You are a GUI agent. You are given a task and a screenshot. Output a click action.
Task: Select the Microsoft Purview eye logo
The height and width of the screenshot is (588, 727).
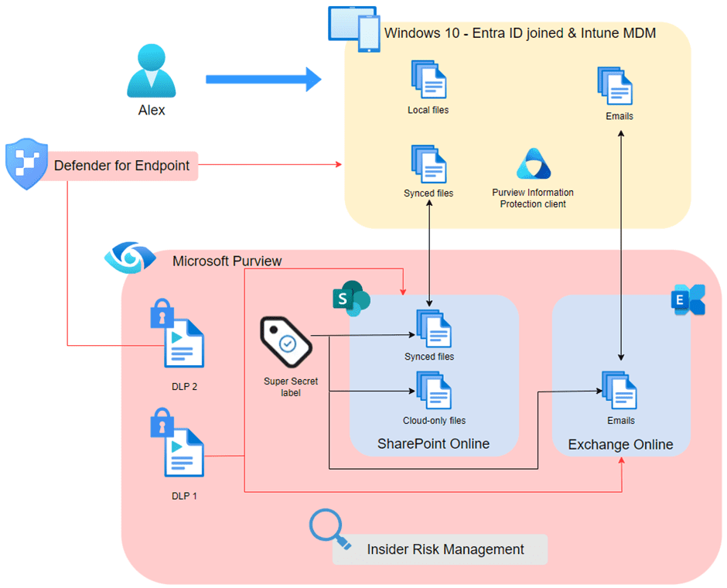(130, 258)
